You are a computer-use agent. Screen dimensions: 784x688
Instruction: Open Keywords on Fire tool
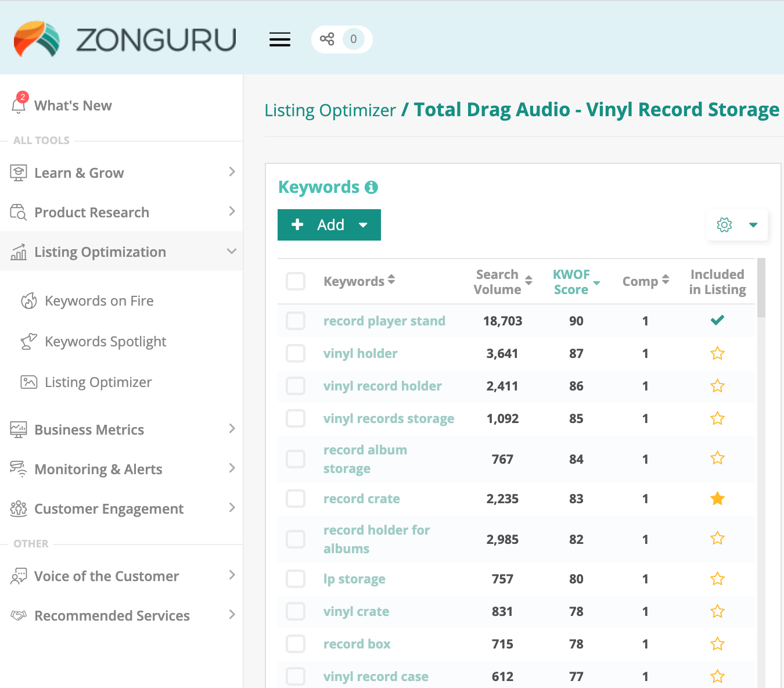(99, 301)
